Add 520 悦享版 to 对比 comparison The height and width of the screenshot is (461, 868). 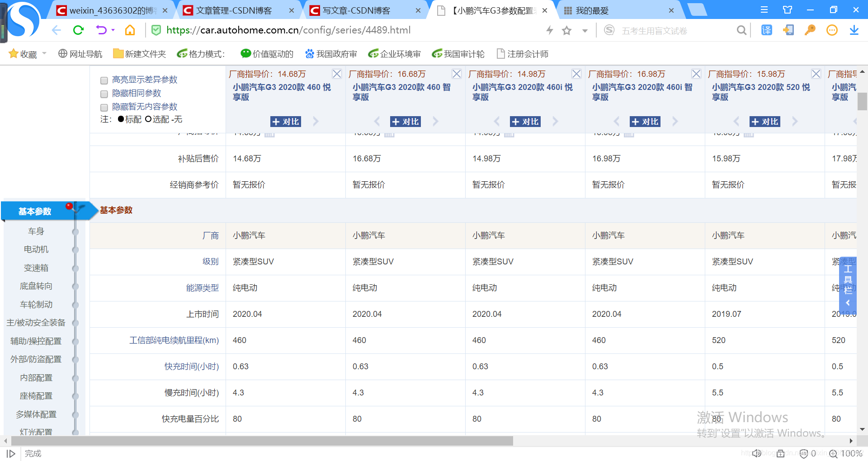[765, 122]
